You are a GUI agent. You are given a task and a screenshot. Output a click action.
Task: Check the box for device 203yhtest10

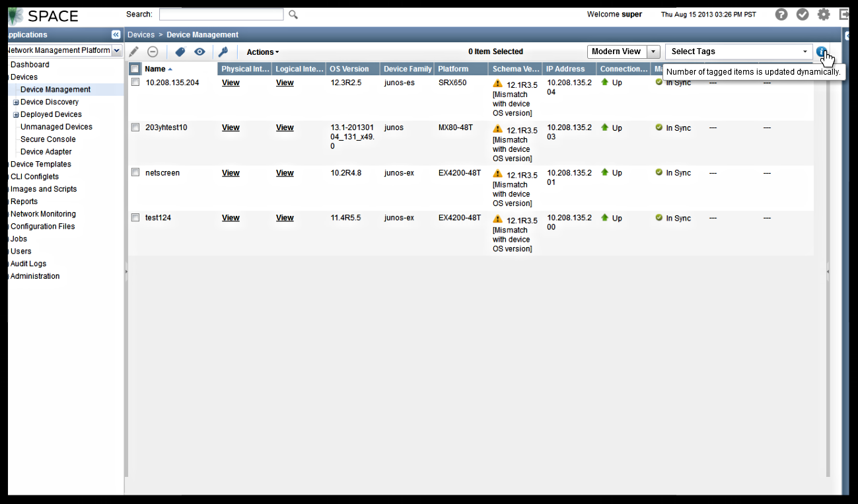135,127
